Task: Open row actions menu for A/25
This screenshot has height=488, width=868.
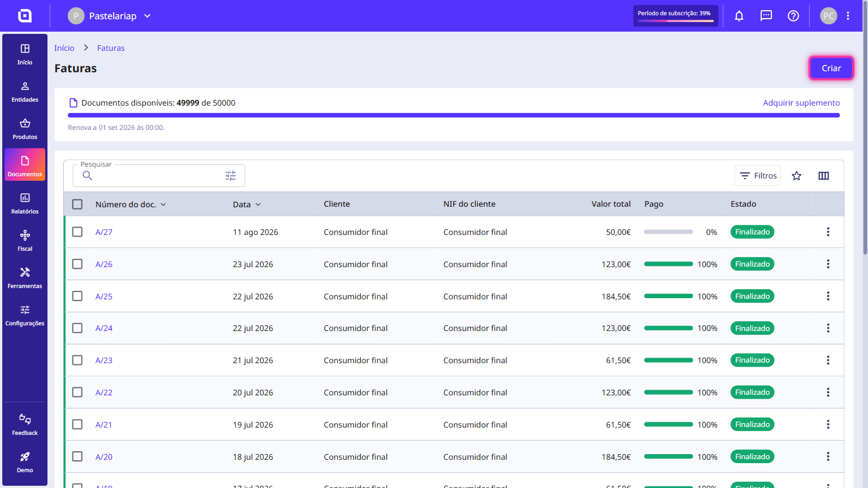Action: [x=828, y=296]
